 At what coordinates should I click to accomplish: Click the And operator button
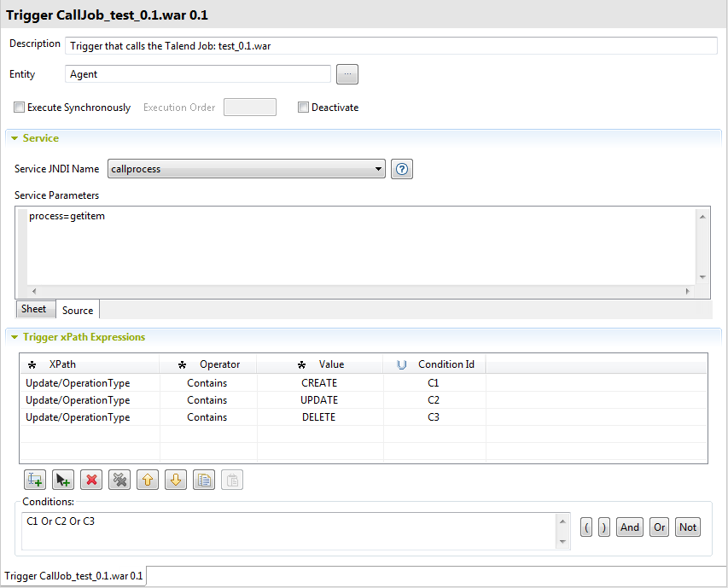coord(630,527)
